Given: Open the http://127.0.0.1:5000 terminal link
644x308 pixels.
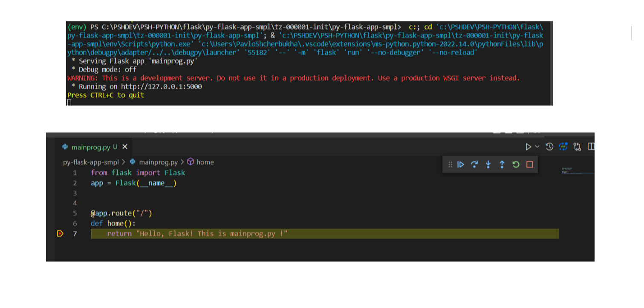Looking at the screenshot, I should (161, 86).
